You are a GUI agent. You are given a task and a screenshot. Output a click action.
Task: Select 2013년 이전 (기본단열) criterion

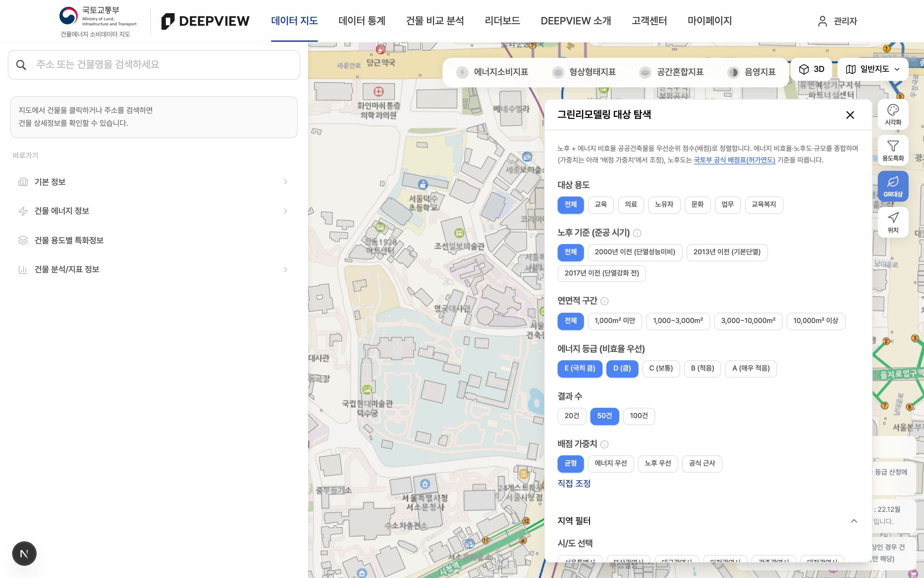[727, 252]
